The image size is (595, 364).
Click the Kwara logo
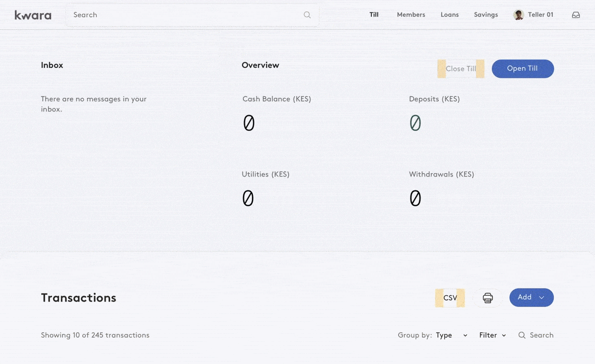point(33,15)
